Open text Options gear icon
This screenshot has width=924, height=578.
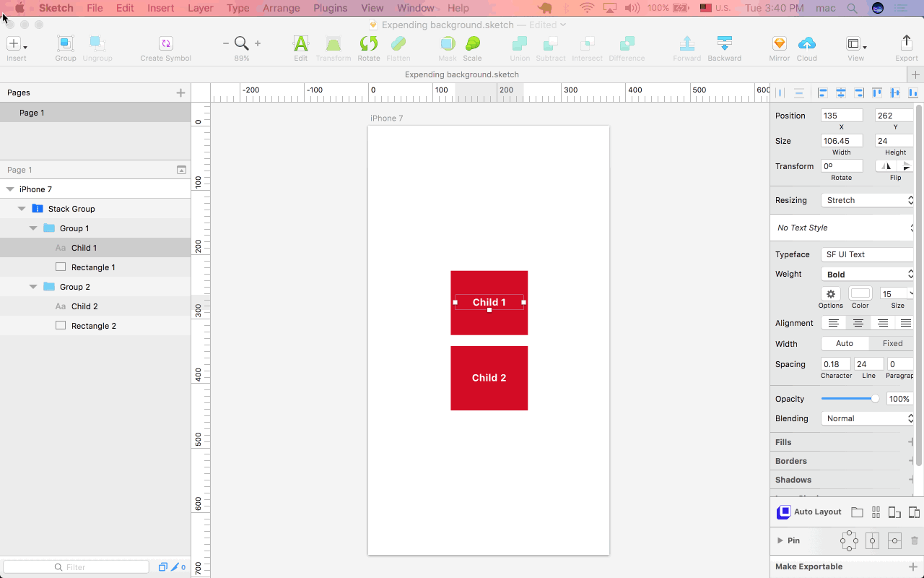coord(831,294)
